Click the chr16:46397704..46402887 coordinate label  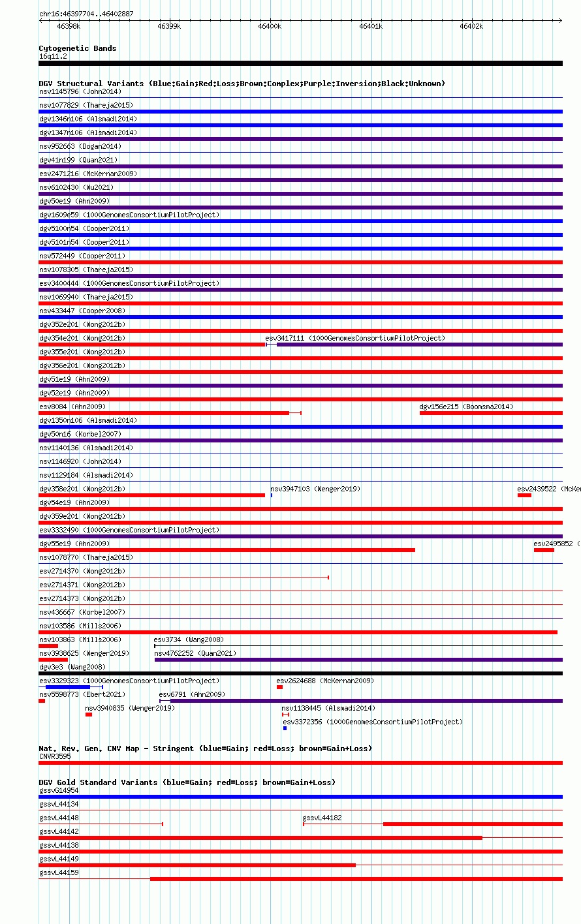click(86, 14)
